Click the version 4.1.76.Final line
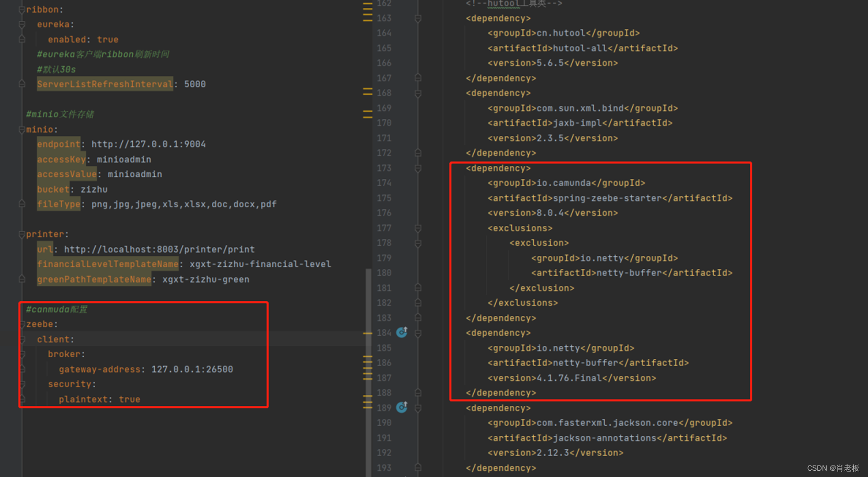This screenshot has height=477, width=868. pyautogui.click(x=572, y=378)
